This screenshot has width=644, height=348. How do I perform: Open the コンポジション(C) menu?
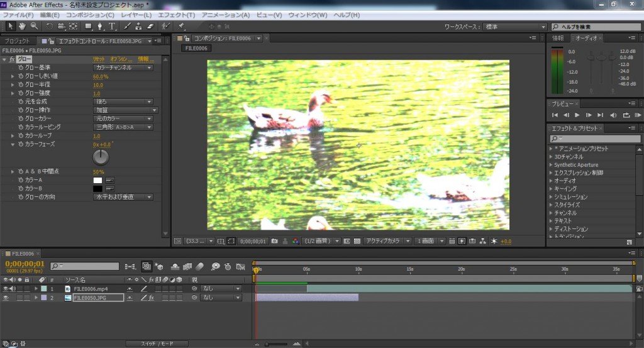(x=90, y=15)
